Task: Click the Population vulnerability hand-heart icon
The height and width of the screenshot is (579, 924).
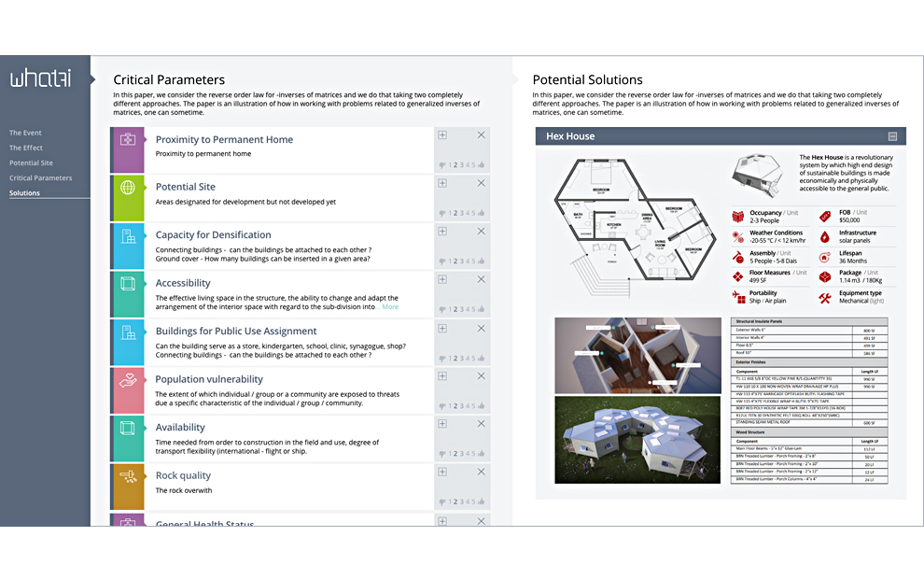Action: click(x=128, y=380)
